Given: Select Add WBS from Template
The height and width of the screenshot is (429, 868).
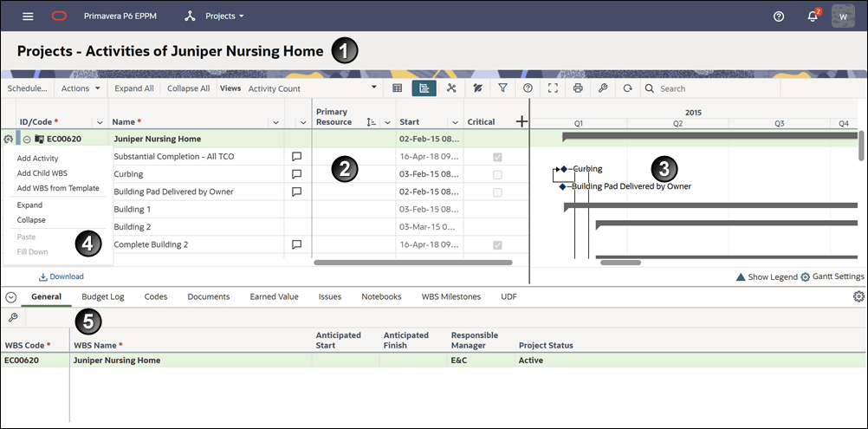Looking at the screenshot, I should [x=58, y=188].
